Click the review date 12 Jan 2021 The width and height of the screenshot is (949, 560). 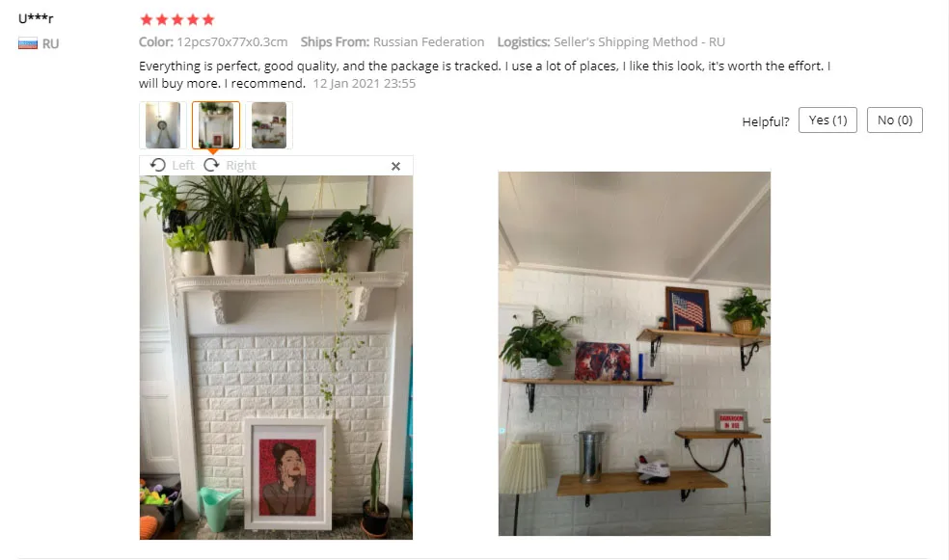click(365, 84)
